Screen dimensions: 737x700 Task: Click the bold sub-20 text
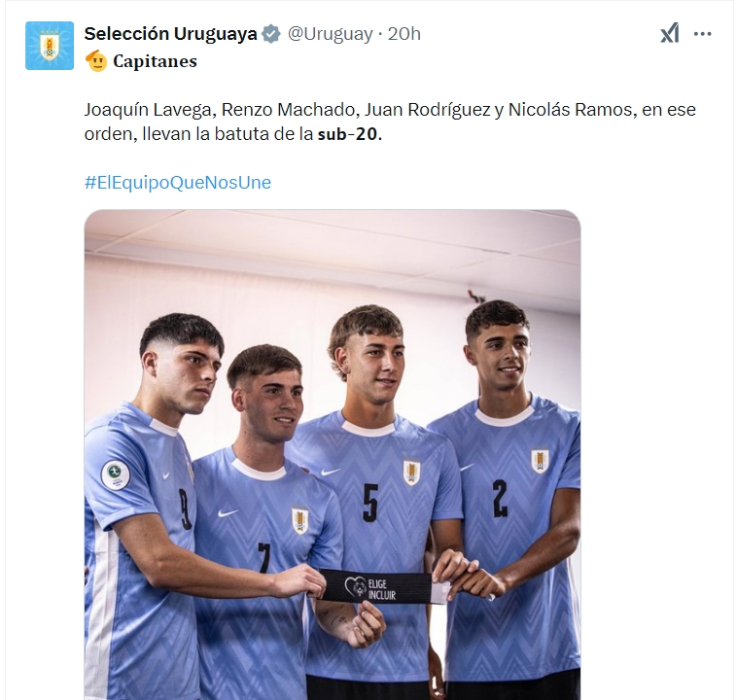tap(347, 134)
